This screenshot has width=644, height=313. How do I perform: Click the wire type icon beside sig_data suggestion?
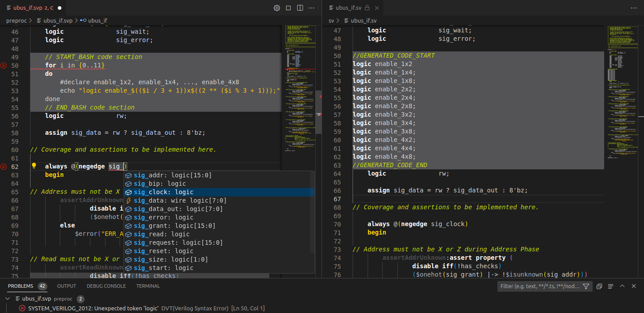pos(129,200)
